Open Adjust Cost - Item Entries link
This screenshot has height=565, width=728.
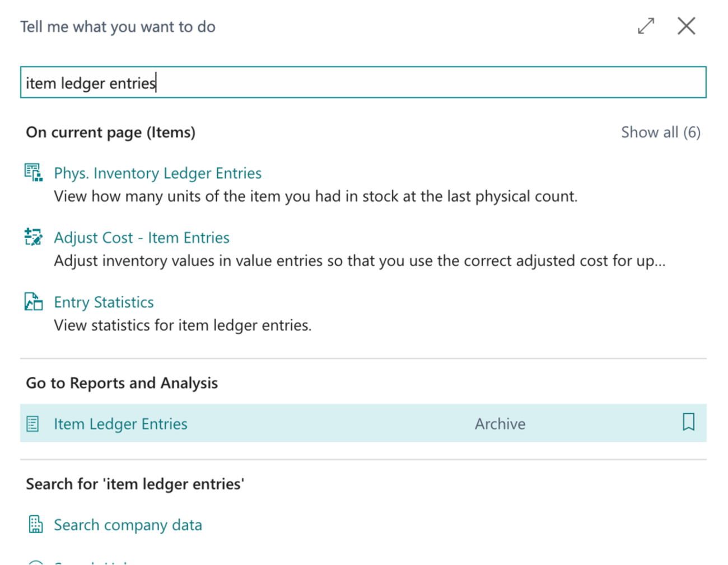[x=141, y=237]
